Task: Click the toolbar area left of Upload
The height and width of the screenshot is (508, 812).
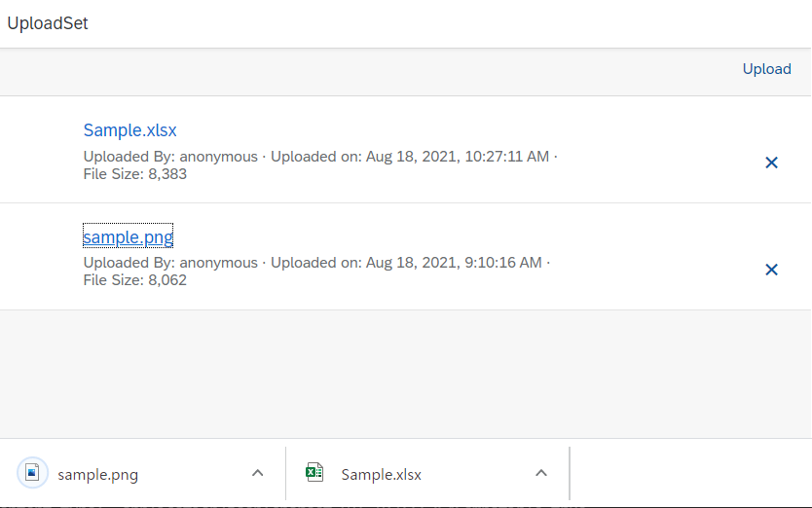Action: (368, 72)
